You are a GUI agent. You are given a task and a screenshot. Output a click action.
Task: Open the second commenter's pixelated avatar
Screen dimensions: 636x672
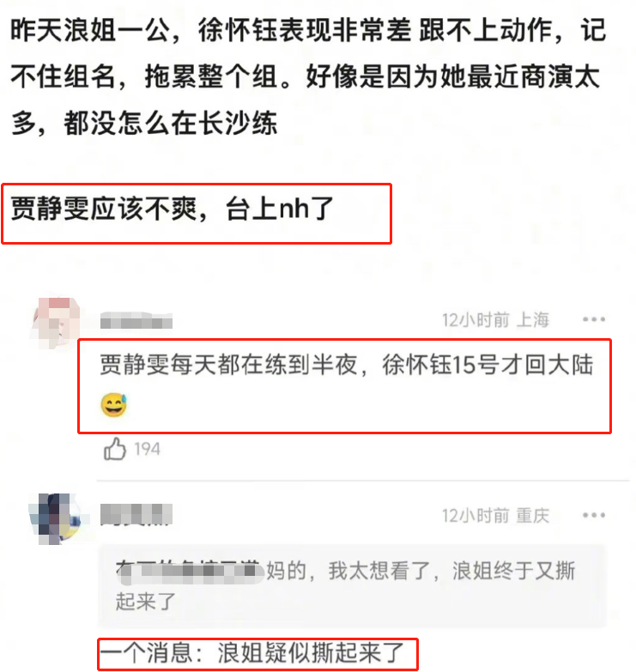point(56,518)
